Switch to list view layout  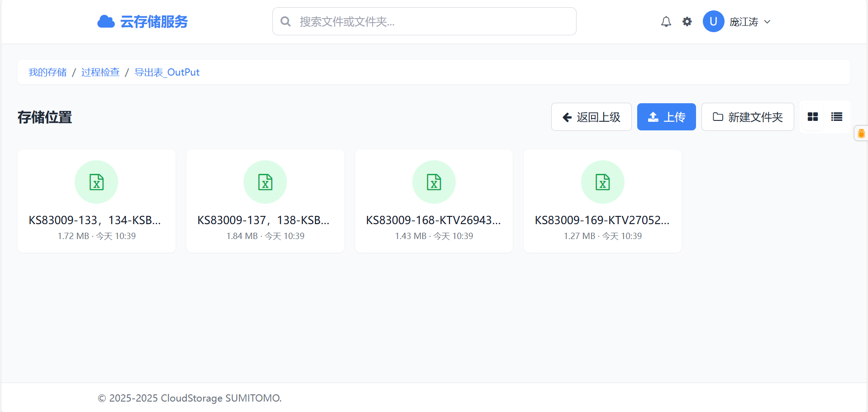coord(836,117)
